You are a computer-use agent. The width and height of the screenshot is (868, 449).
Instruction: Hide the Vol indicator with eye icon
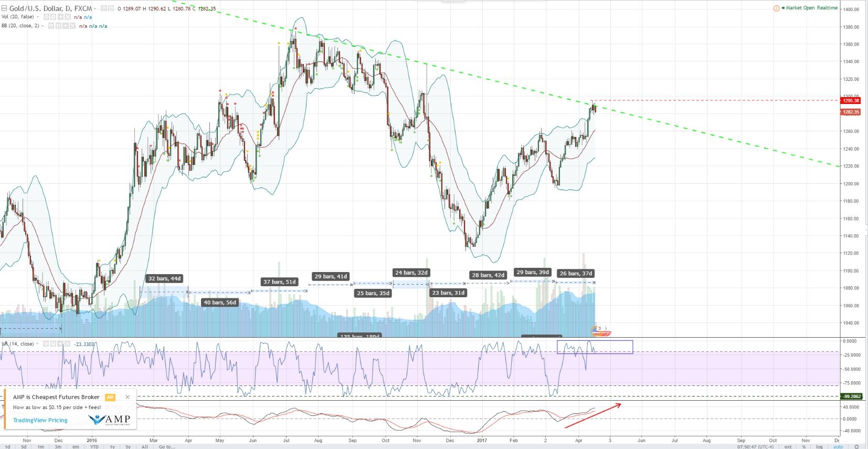coord(46,17)
